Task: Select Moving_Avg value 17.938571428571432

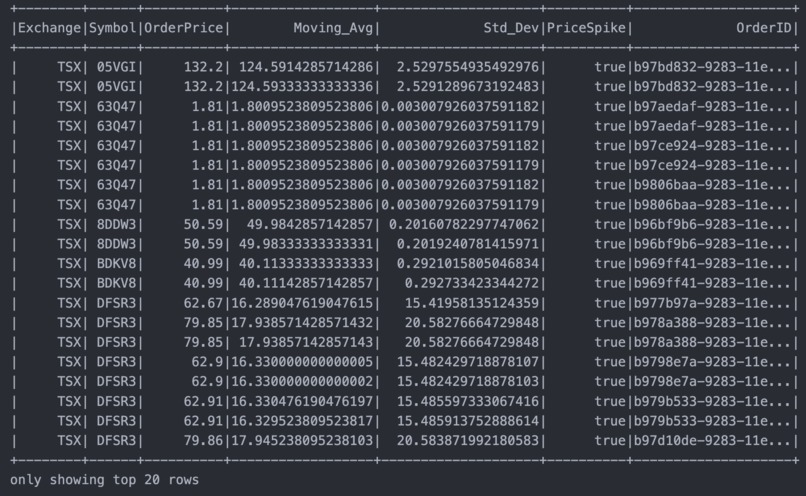Action: coord(302,323)
